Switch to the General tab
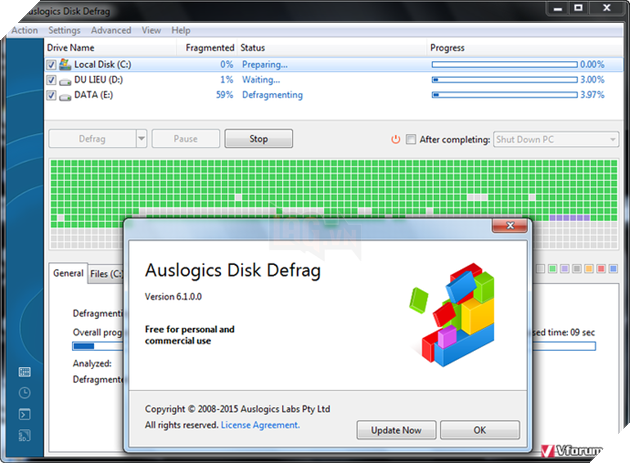630x463 pixels. point(68,273)
